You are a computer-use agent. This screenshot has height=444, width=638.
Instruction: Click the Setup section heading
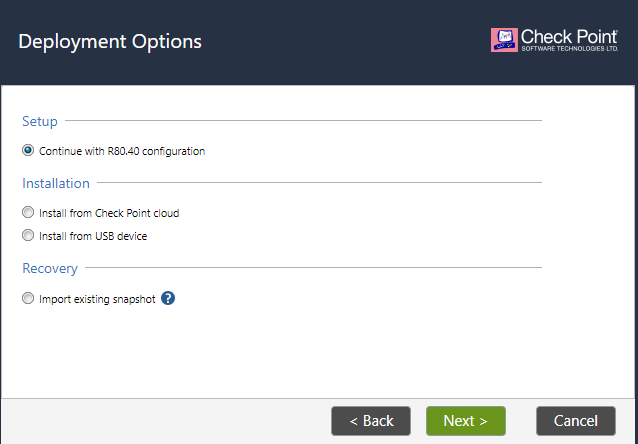tap(40, 121)
